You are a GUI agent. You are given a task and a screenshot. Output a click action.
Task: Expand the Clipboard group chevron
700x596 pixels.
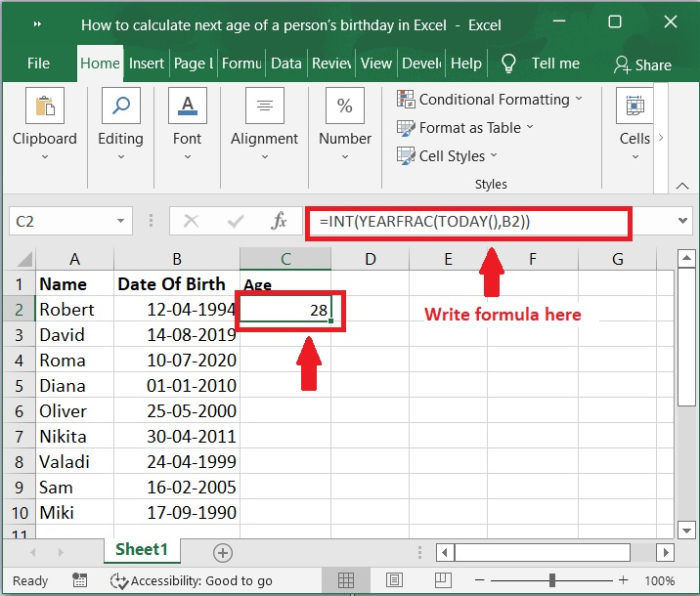[45, 157]
